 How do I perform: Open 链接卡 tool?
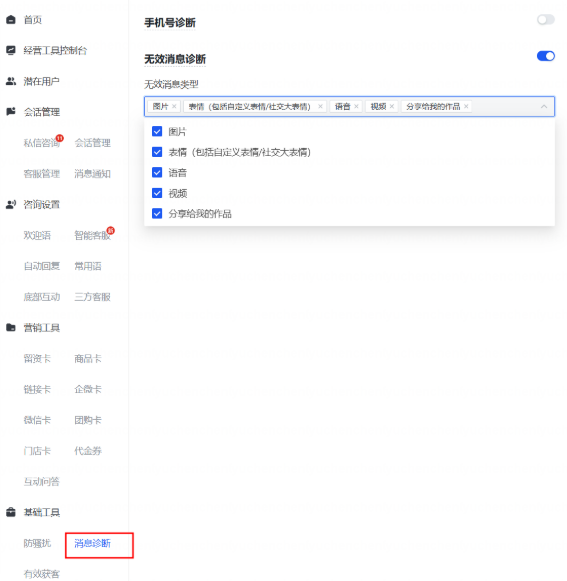[37, 389]
